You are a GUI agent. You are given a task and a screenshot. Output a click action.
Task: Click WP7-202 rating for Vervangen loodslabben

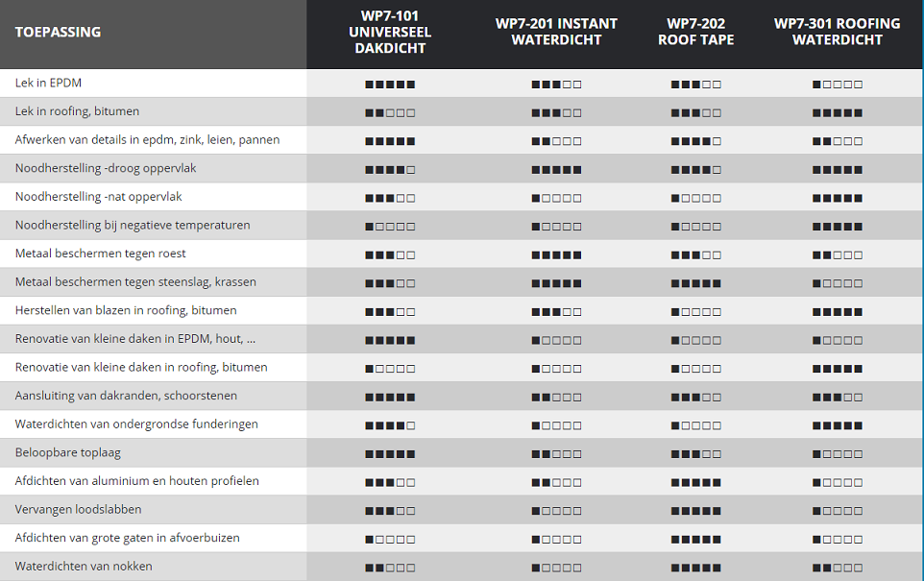[695, 511]
